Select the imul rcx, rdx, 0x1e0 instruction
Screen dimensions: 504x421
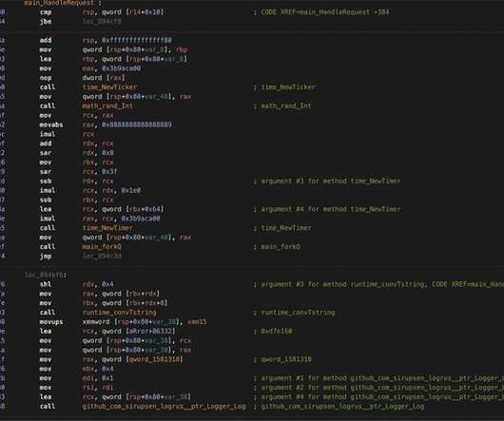90,190
